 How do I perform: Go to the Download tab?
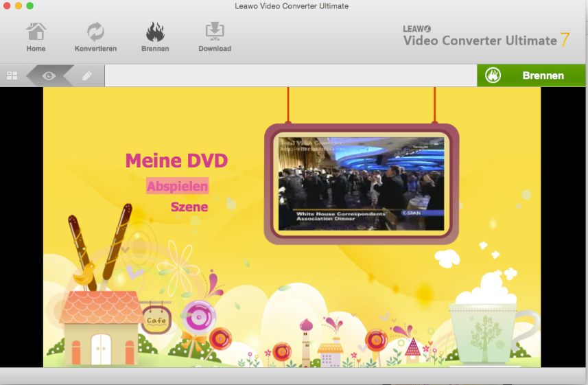tap(215, 37)
